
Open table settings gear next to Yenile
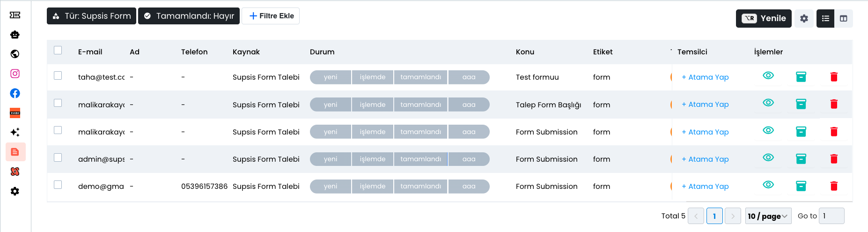click(x=804, y=19)
